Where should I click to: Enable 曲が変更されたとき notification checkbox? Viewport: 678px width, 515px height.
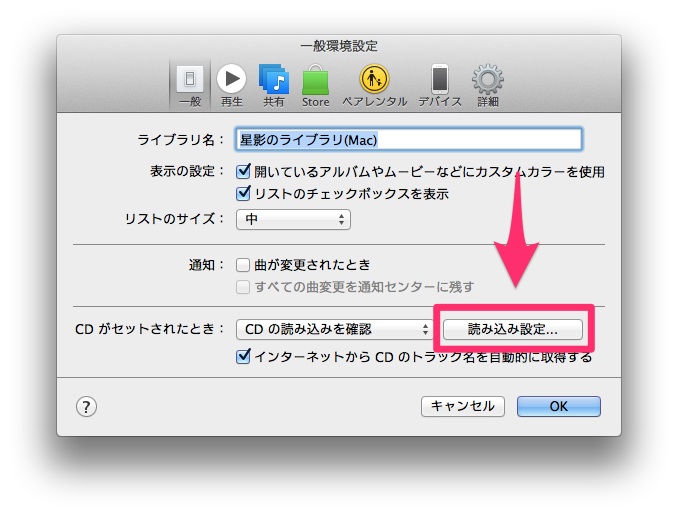coord(243,265)
